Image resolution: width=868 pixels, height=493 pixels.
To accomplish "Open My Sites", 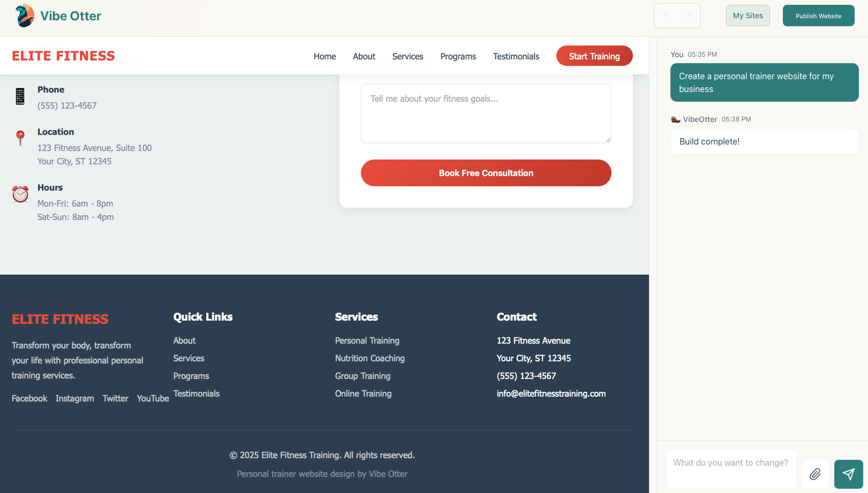I will 748,16.
